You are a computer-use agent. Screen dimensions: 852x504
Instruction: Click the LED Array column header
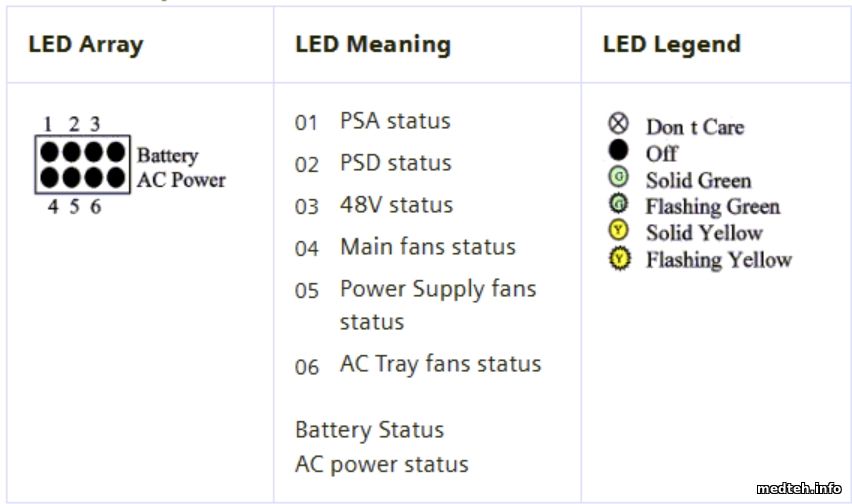tap(85, 45)
